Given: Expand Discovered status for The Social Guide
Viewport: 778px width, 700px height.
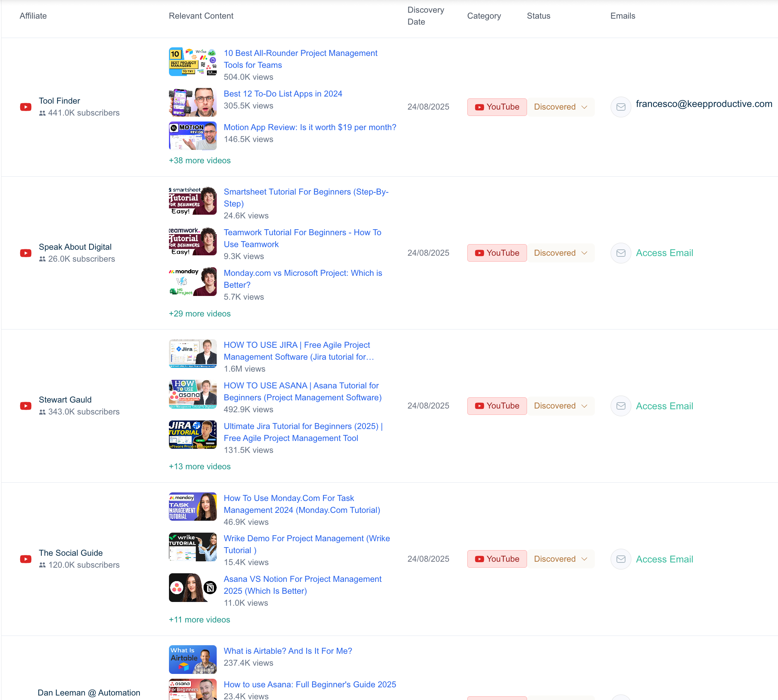Looking at the screenshot, I should (x=560, y=559).
